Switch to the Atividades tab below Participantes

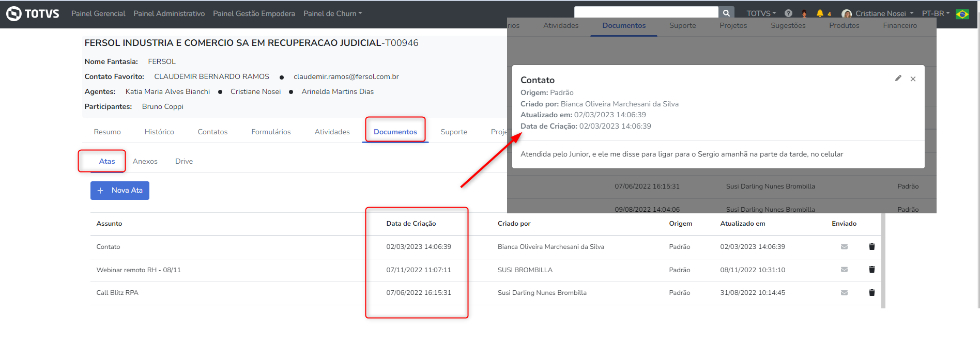(332, 132)
